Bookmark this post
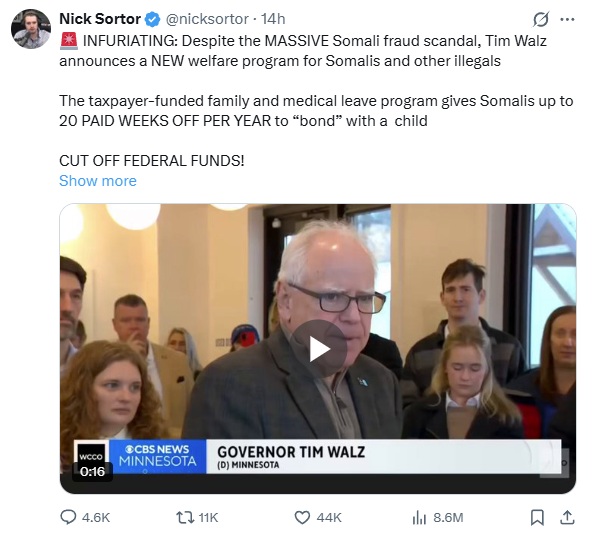 (x=537, y=518)
